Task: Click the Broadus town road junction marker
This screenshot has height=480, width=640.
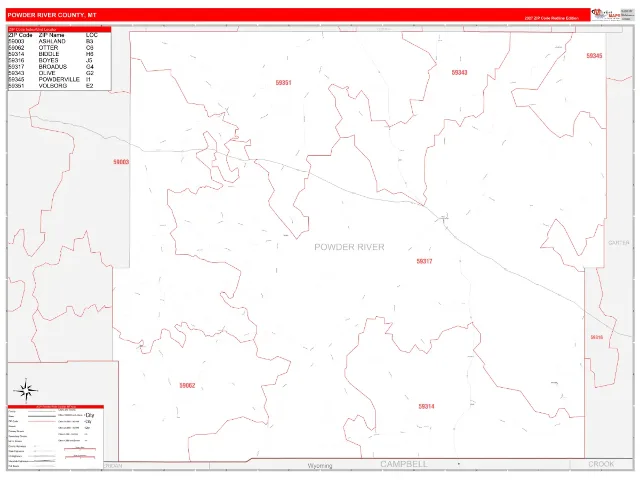Action: tap(443, 218)
